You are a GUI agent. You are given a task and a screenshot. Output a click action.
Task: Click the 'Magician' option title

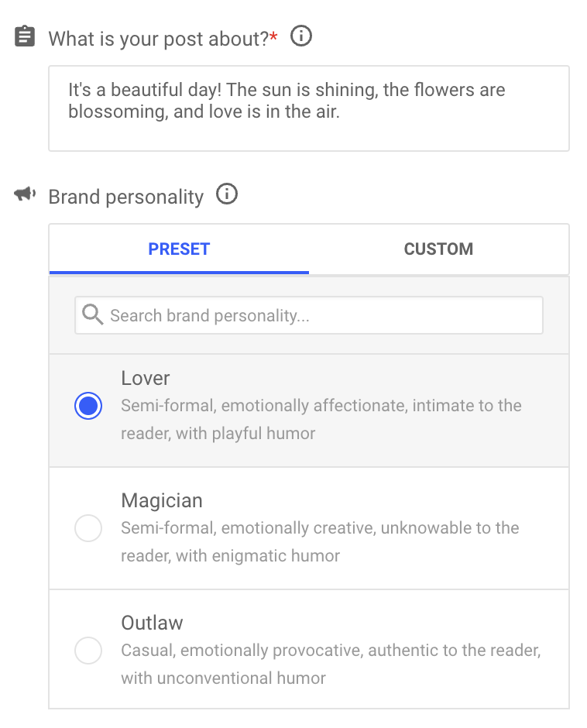(162, 500)
